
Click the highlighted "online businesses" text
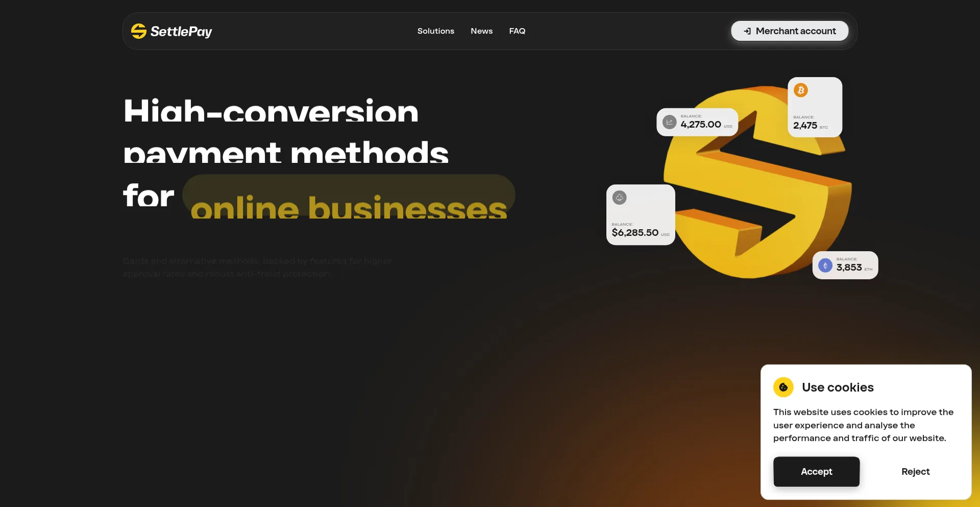[x=349, y=207]
